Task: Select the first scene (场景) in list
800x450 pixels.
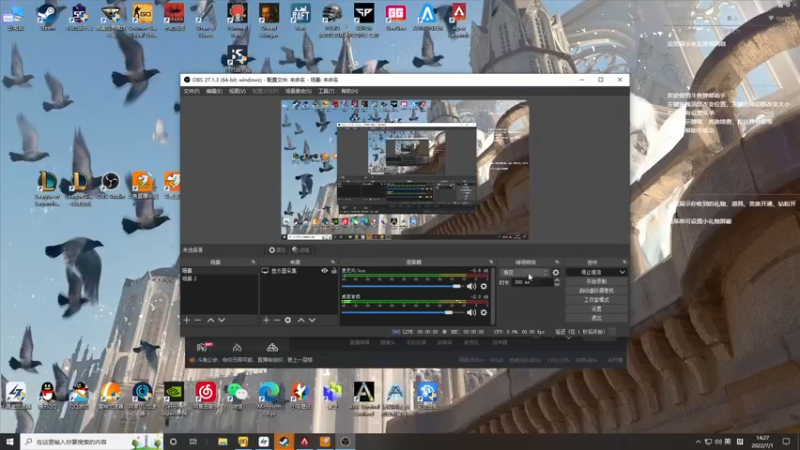Action: click(219, 270)
